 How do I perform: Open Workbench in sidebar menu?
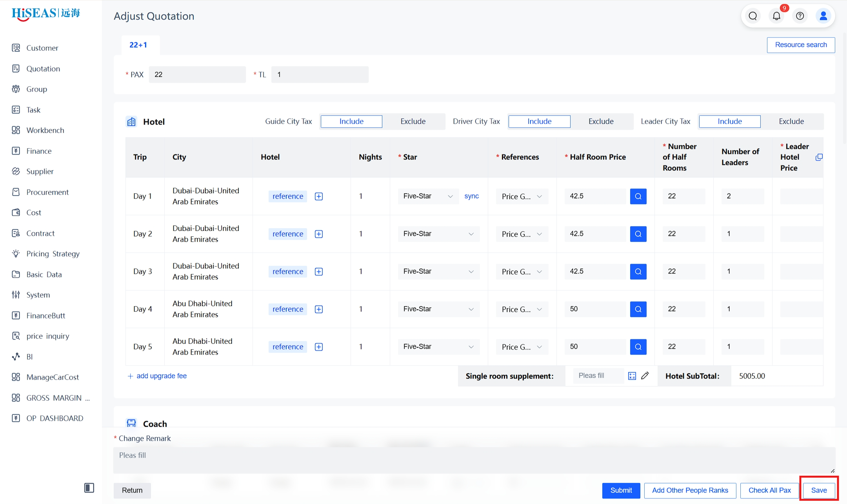(x=45, y=130)
